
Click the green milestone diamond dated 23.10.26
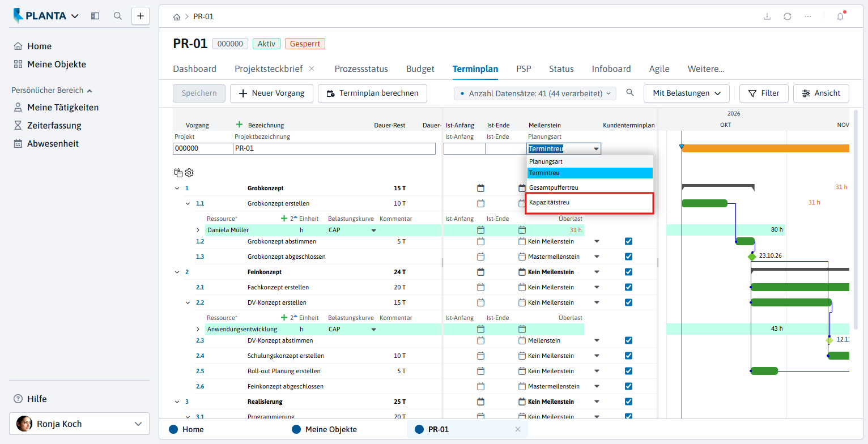752,257
